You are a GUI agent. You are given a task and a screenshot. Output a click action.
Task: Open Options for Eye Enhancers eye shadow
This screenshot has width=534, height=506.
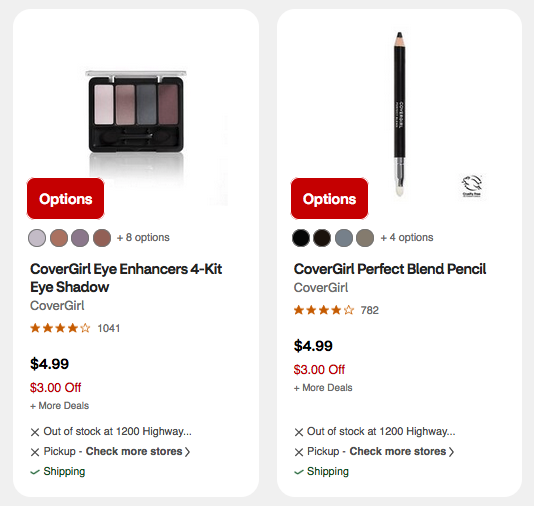[x=65, y=199]
